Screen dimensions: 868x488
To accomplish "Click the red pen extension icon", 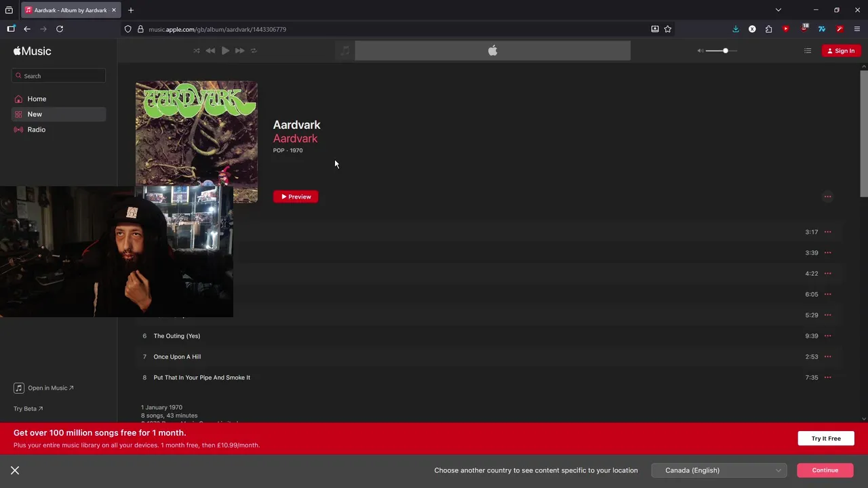I will pyautogui.click(x=840, y=29).
